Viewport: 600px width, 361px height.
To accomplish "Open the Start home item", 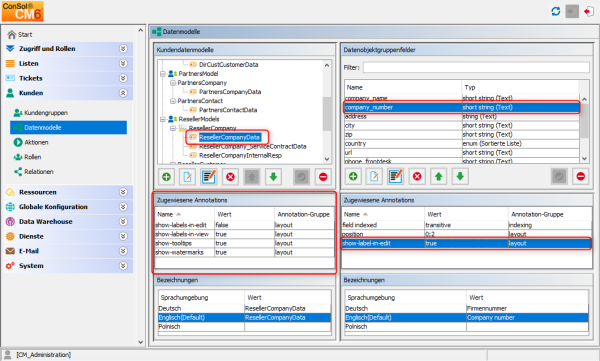I will click(x=20, y=34).
